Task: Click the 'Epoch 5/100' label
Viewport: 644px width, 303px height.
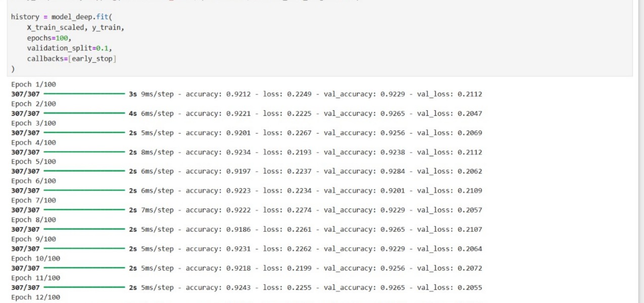Action: coord(33,162)
